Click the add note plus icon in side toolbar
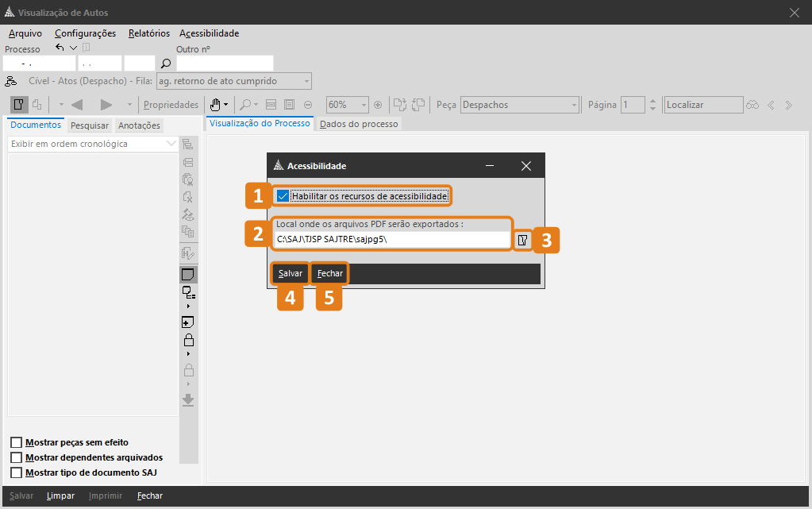Image resolution: width=812 pixels, height=509 pixels. (x=188, y=322)
